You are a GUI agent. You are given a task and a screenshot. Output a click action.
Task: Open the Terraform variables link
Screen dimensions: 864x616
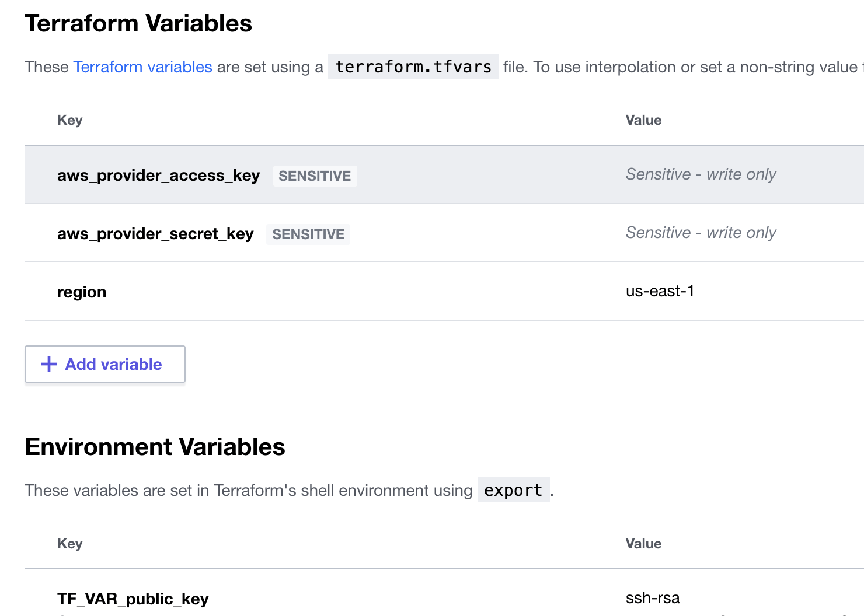tap(142, 67)
